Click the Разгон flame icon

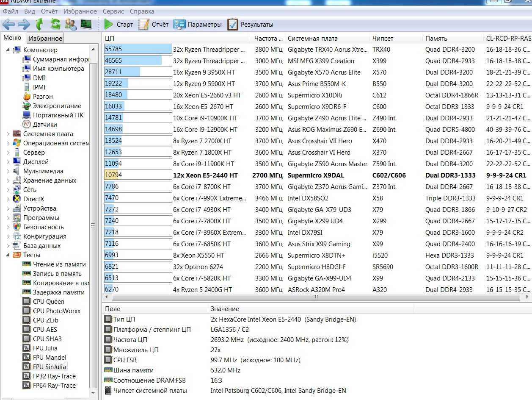(27, 97)
